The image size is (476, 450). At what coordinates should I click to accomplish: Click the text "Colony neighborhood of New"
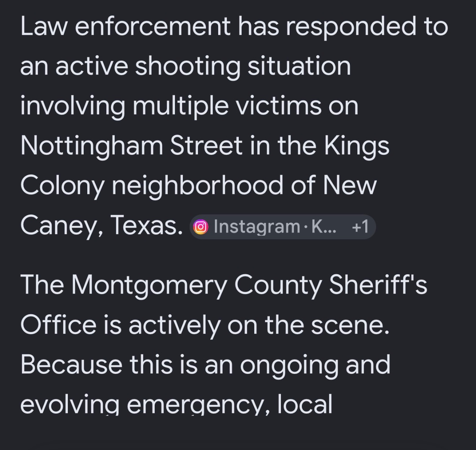click(198, 186)
